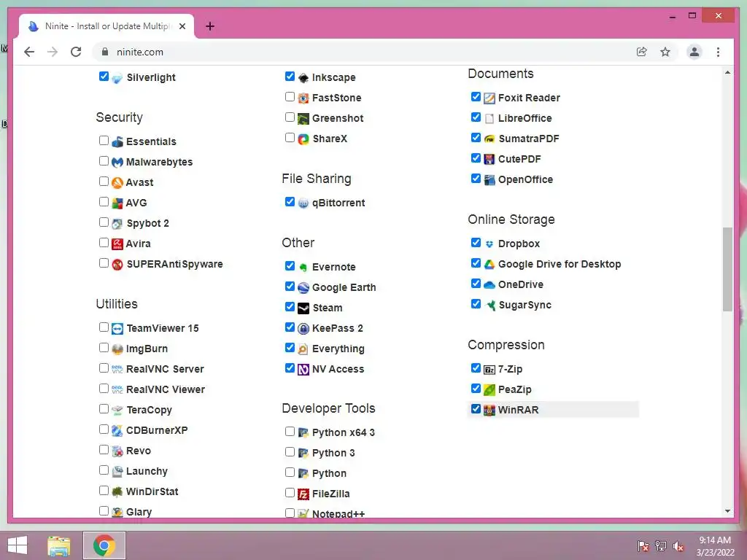The image size is (747, 560).
Task: Uncheck the SugarSync checkbox
Action: click(x=476, y=304)
